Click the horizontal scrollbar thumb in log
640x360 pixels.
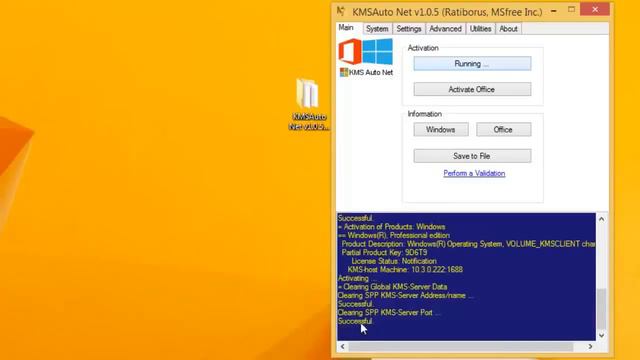(461, 347)
